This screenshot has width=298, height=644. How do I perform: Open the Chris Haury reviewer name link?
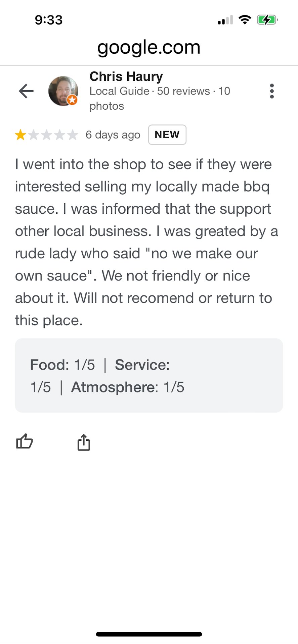click(x=126, y=76)
